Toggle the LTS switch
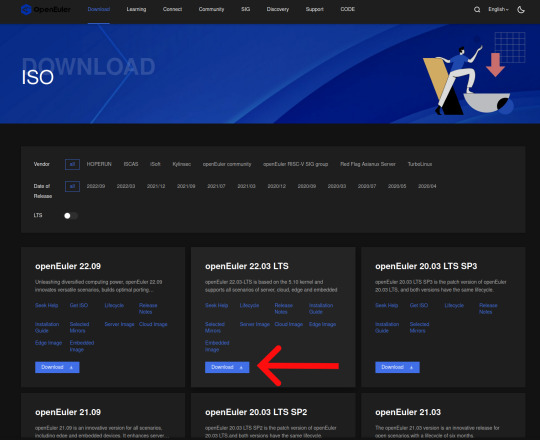Screen dimensions: 540x440 71,216
